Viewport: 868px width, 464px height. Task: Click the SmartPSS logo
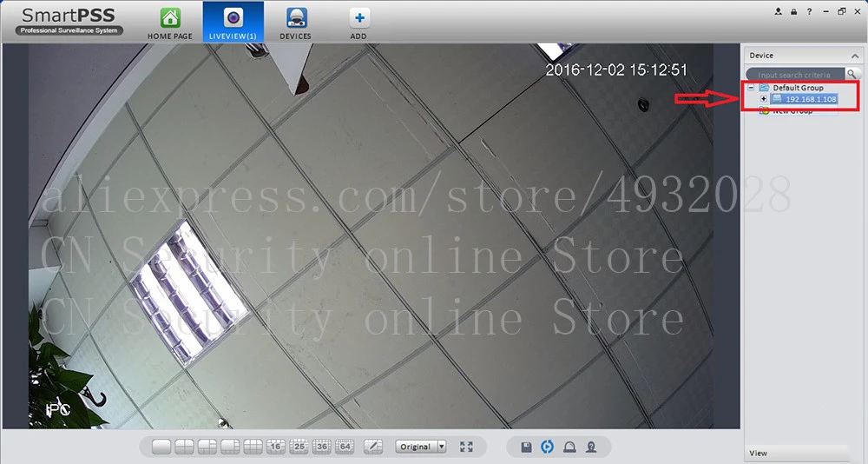tap(69, 22)
